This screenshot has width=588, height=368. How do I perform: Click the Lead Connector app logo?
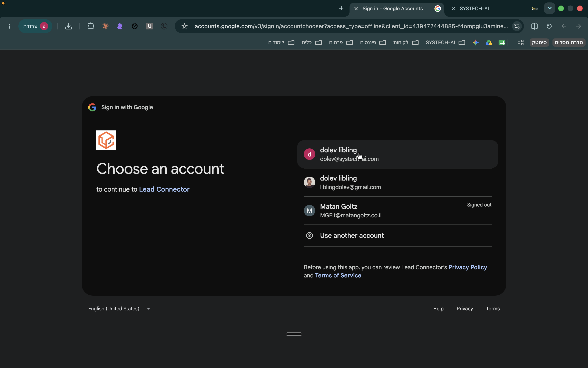pyautogui.click(x=106, y=140)
